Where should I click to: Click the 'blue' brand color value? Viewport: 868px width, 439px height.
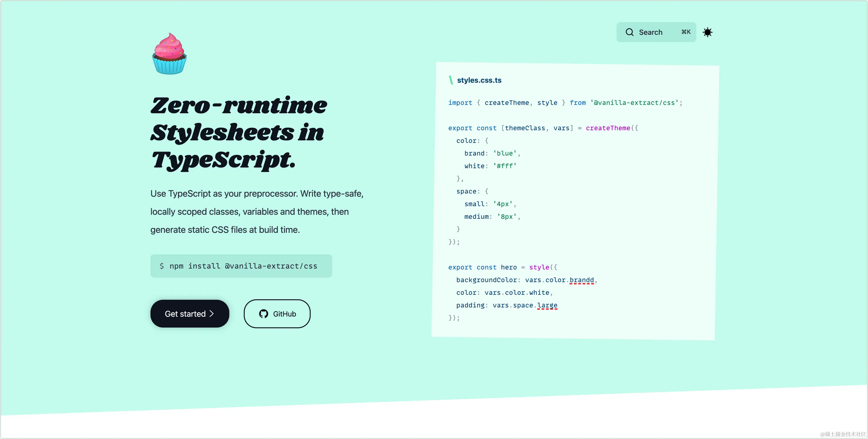[x=505, y=153]
